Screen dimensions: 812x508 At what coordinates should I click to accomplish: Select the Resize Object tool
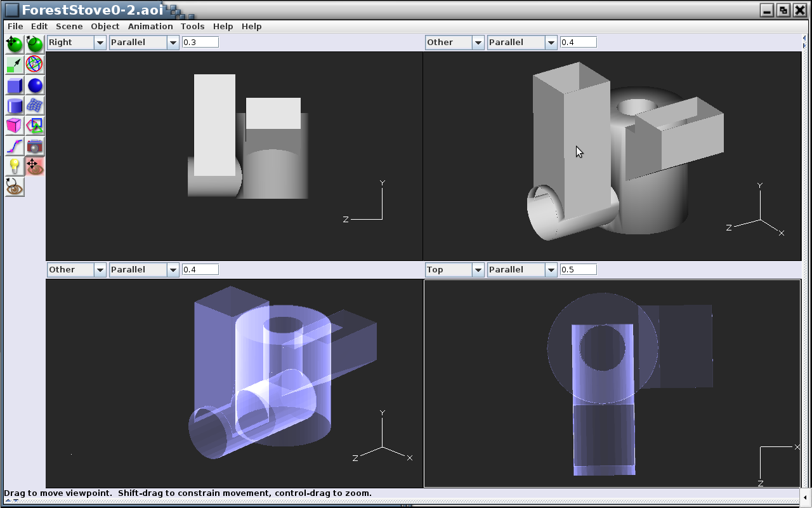pos(15,64)
